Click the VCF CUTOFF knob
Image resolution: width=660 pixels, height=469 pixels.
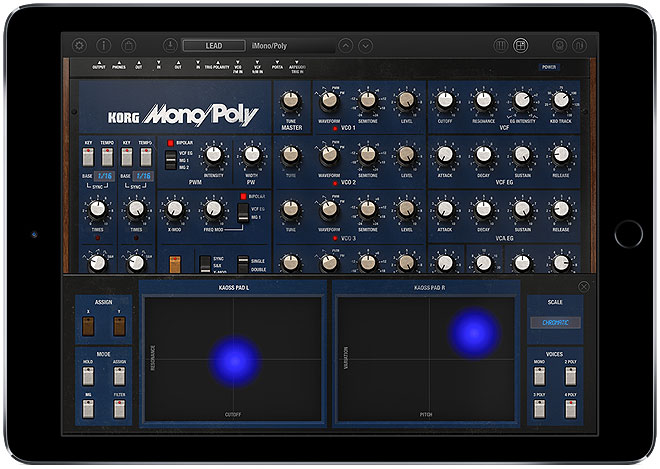[x=445, y=99]
